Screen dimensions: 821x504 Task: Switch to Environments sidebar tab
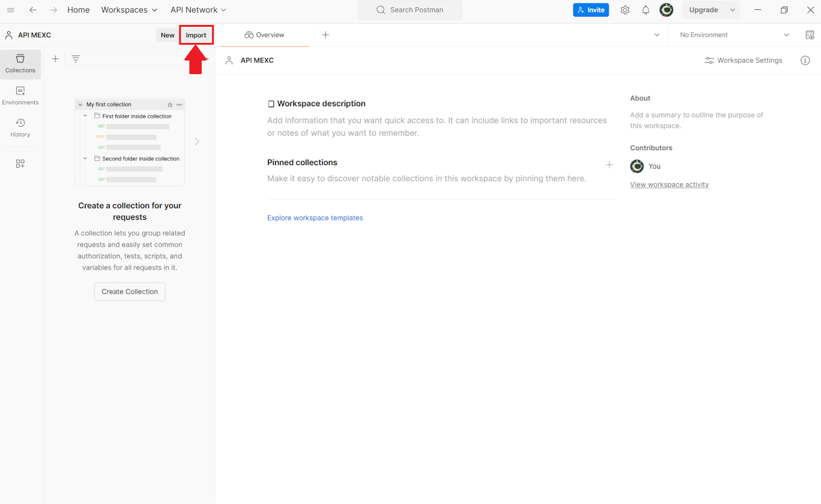21,96
